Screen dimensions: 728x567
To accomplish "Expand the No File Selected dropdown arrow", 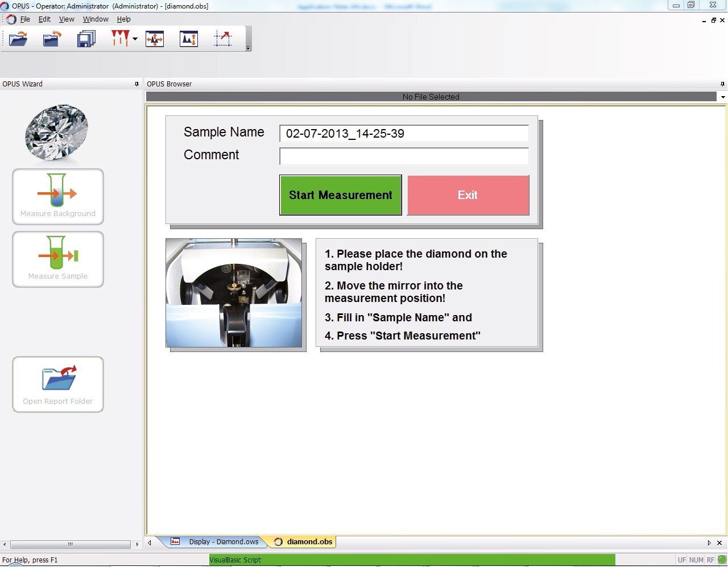I will 723,97.
